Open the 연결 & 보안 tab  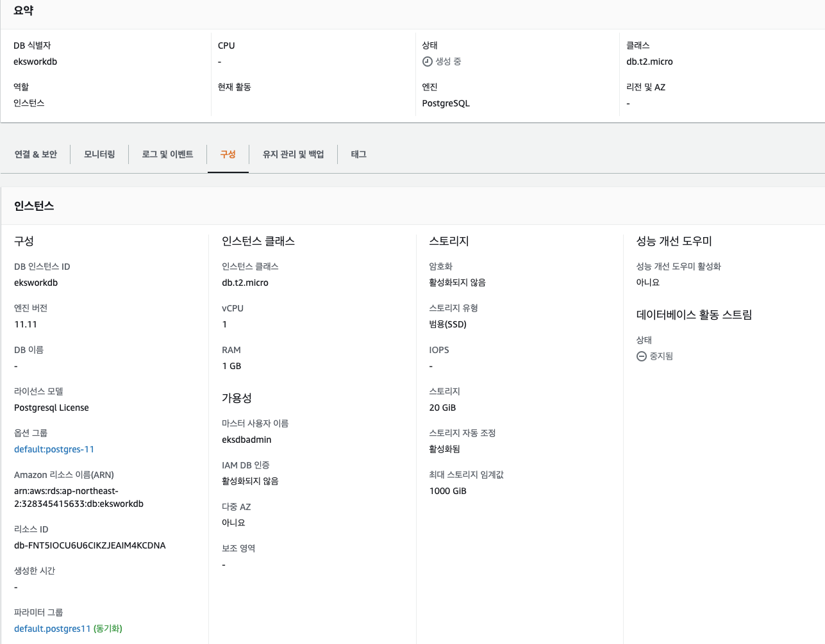pos(36,154)
